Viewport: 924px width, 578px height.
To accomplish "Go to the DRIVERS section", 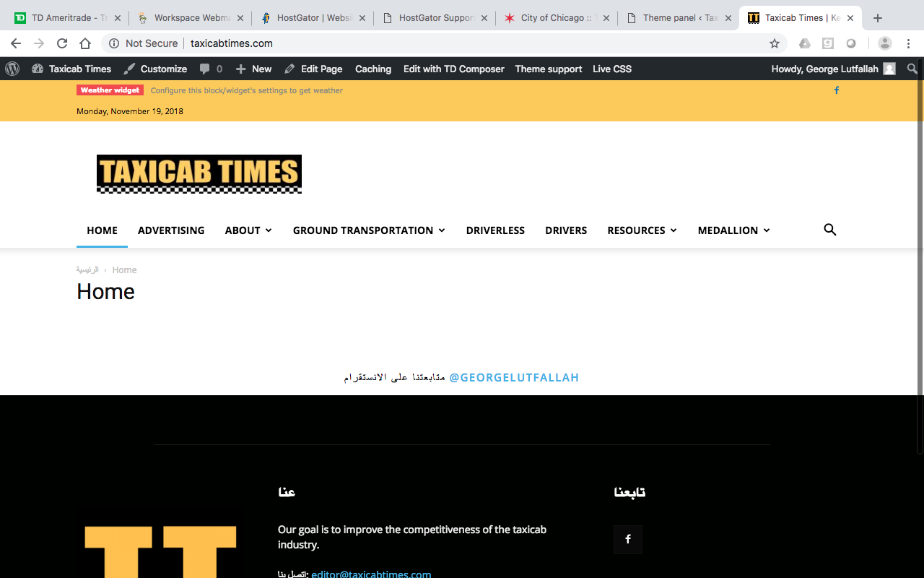I will point(566,230).
